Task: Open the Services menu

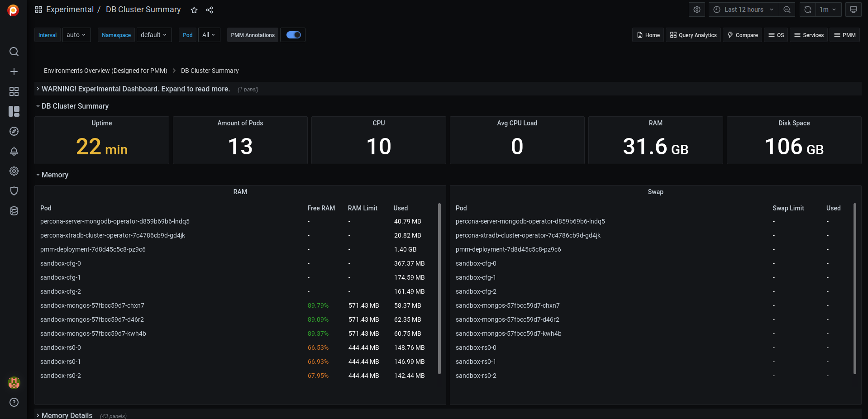Action: 809,35
